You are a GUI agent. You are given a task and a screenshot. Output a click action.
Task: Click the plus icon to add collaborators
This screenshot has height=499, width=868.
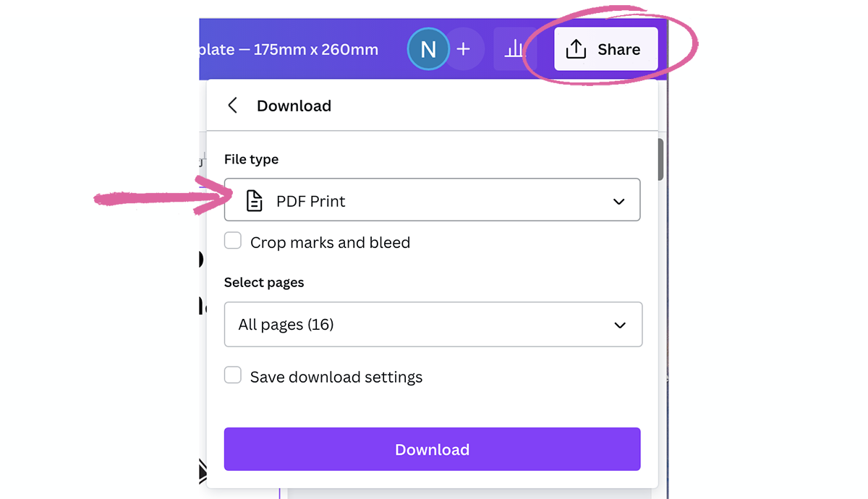464,49
